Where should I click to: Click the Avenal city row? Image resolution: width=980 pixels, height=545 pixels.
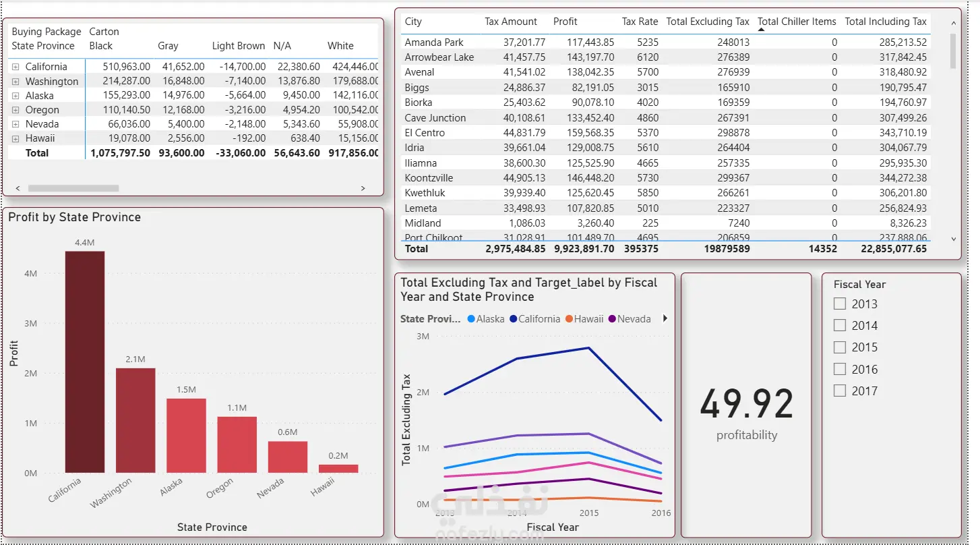point(666,72)
